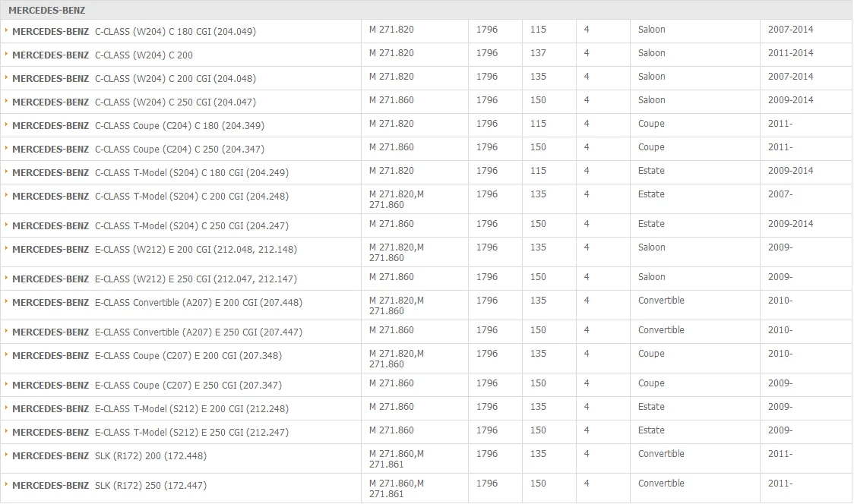Expand arrow beside E-CLASS T-Model E 200 CGI
This screenshot has height=504, width=854.
click(x=6, y=408)
